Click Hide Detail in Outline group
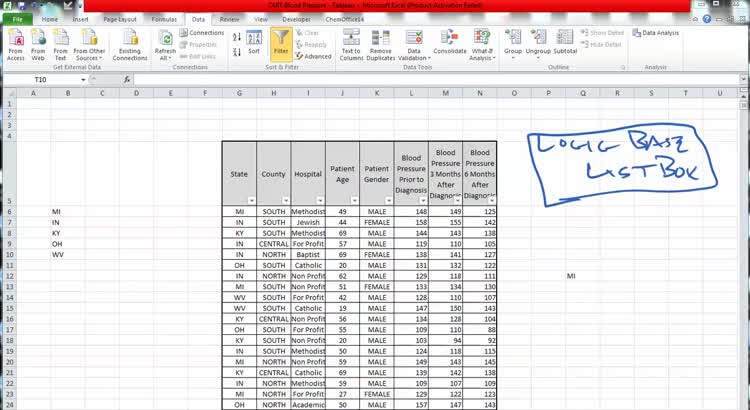Viewport: 750px width, 410px height. click(601, 44)
